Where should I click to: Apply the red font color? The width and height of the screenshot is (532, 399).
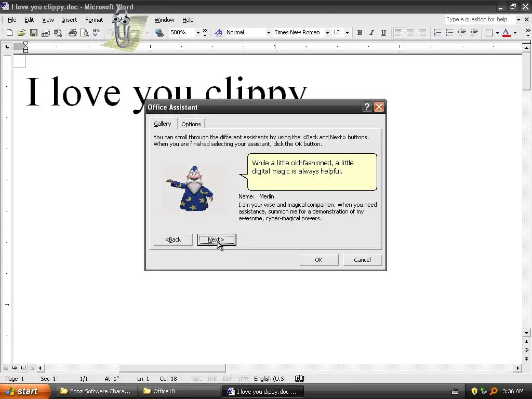pos(506,33)
